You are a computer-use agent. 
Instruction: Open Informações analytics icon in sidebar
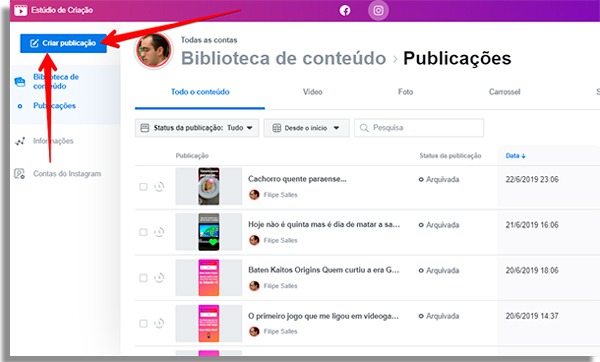(x=20, y=141)
